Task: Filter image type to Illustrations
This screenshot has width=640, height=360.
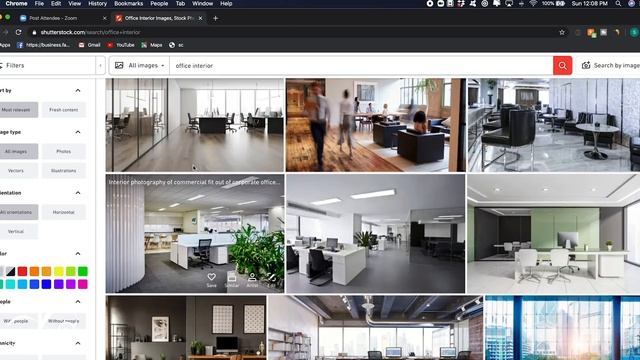Action: pyautogui.click(x=64, y=171)
